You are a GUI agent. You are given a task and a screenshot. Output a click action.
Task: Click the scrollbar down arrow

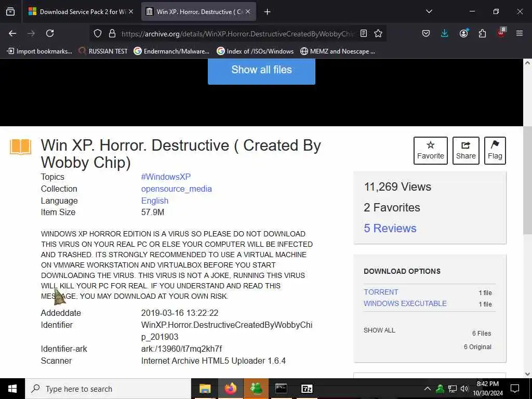click(527, 374)
